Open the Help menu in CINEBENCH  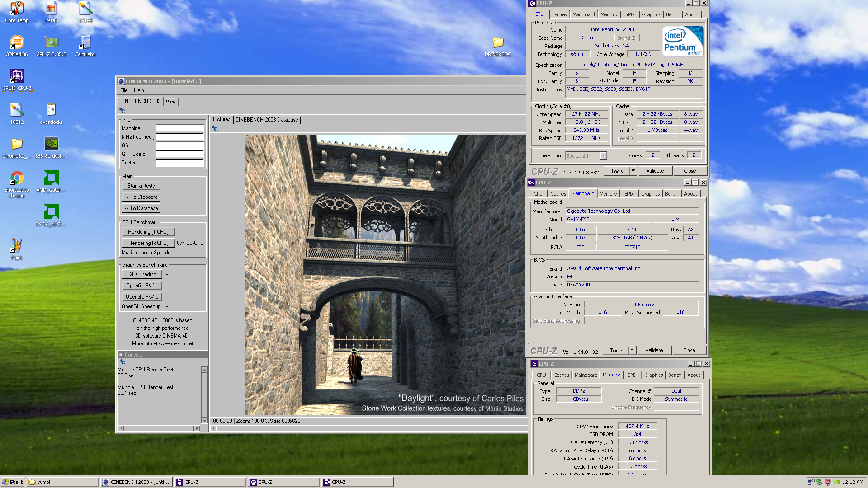[139, 90]
